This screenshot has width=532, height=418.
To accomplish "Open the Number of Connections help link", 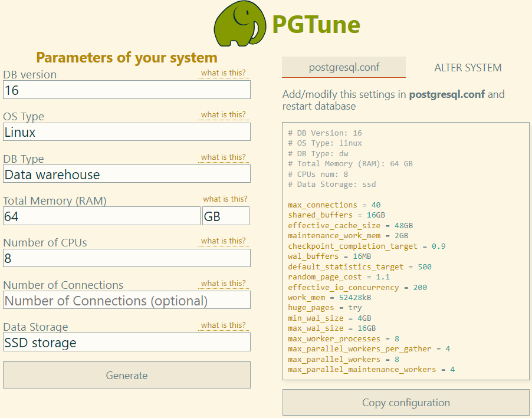I will [x=223, y=283].
